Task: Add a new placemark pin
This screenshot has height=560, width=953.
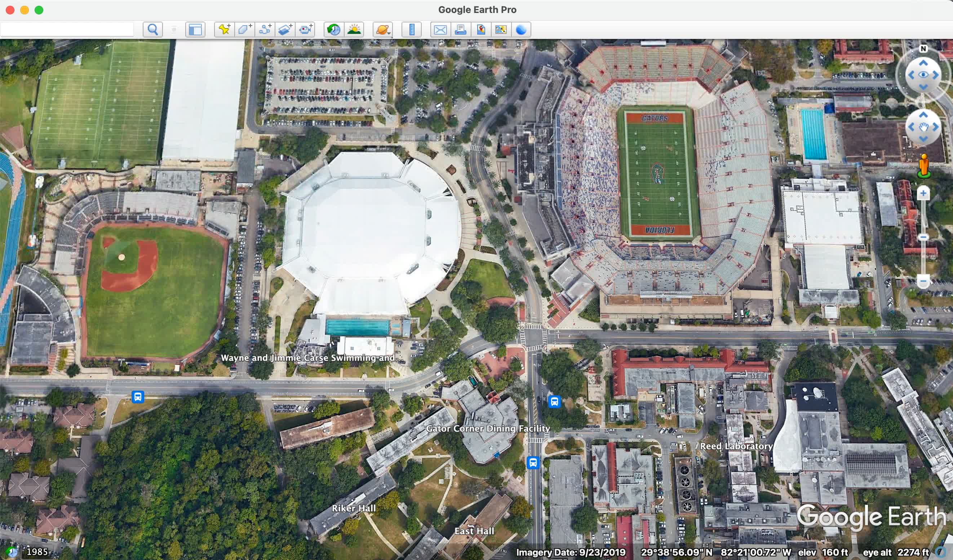Action: tap(224, 30)
